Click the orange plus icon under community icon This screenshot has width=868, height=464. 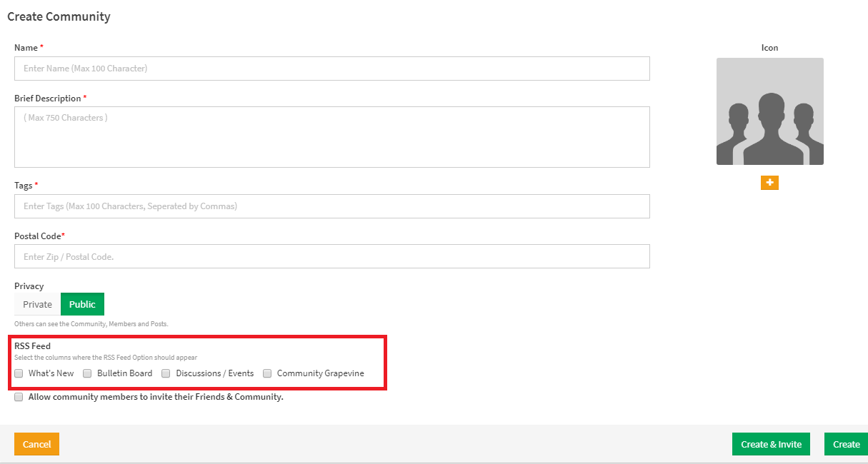coord(769,183)
